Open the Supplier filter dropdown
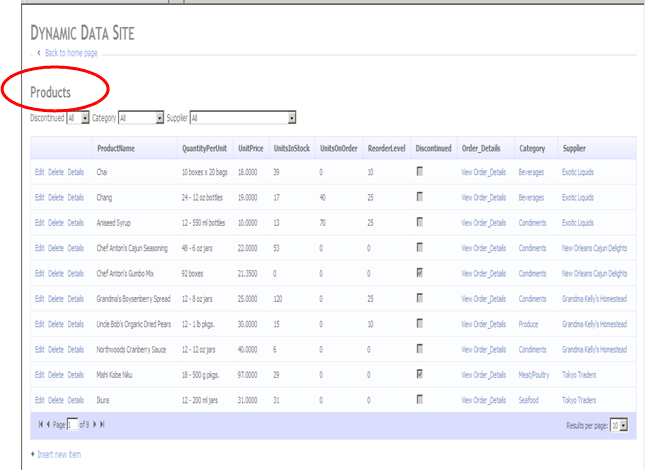The height and width of the screenshot is (470, 645). (x=243, y=118)
